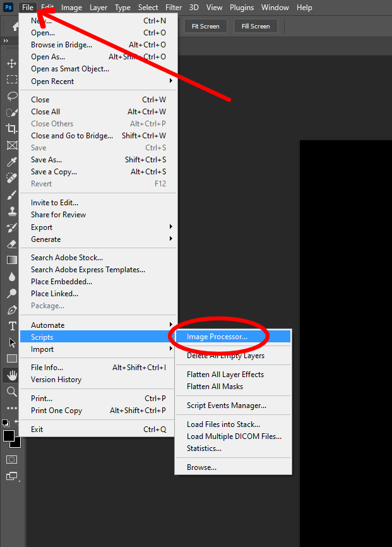
Task: Select the Path Selection tool
Action: (x=12, y=342)
